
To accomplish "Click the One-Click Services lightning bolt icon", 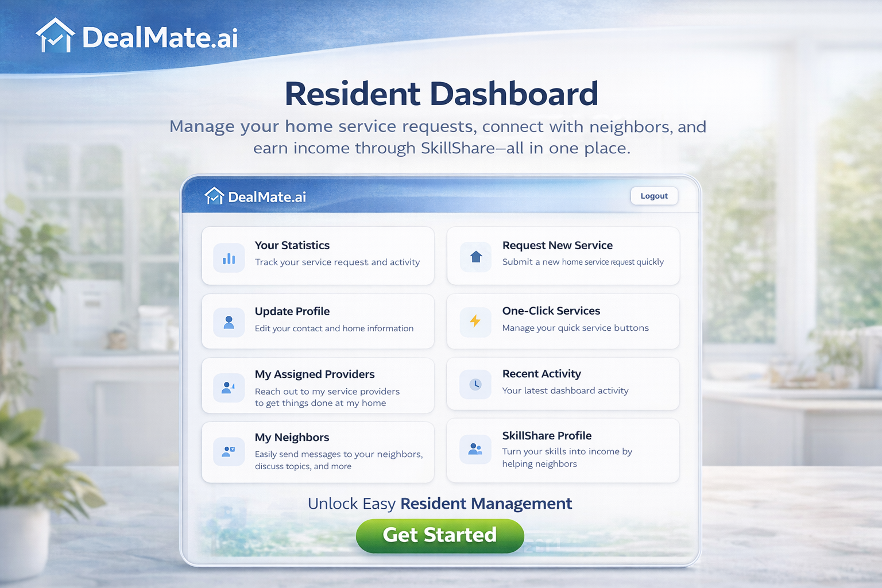I will click(475, 322).
